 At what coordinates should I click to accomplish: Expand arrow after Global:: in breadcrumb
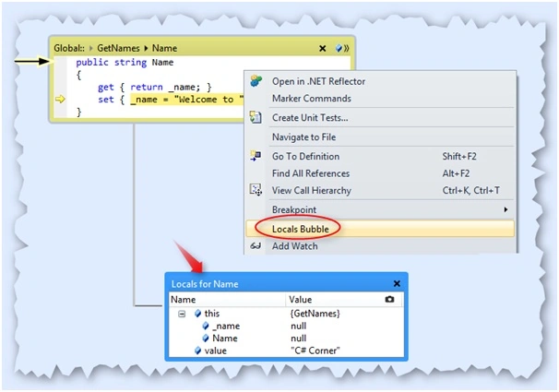(91, 48)
